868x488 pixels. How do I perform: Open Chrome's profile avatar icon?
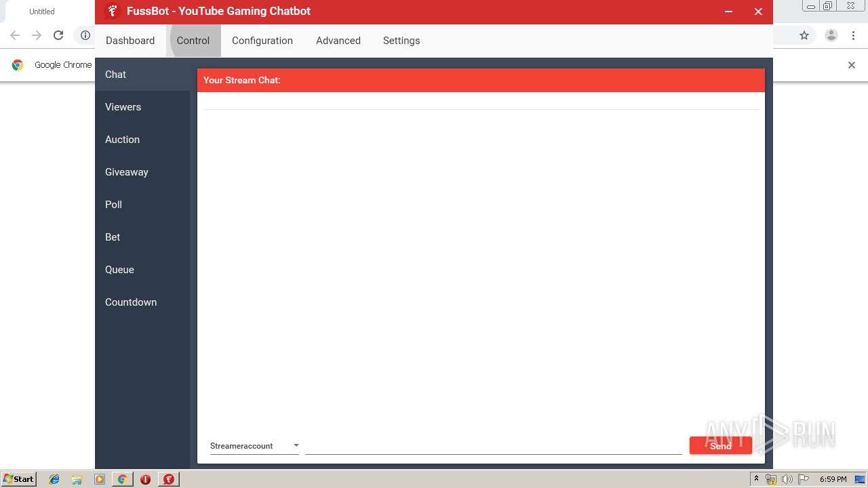pyautogui.click(x=831, y=35)
